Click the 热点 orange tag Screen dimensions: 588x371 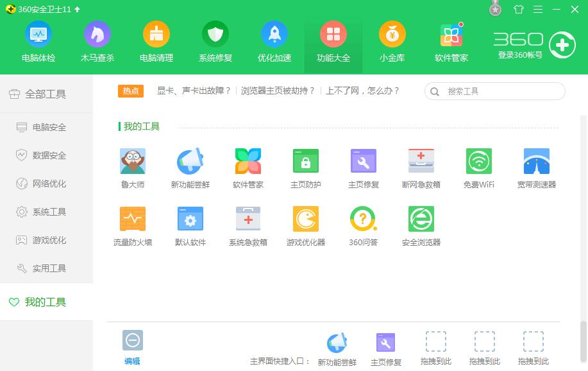pyautogui.click(x=131, y=91)
